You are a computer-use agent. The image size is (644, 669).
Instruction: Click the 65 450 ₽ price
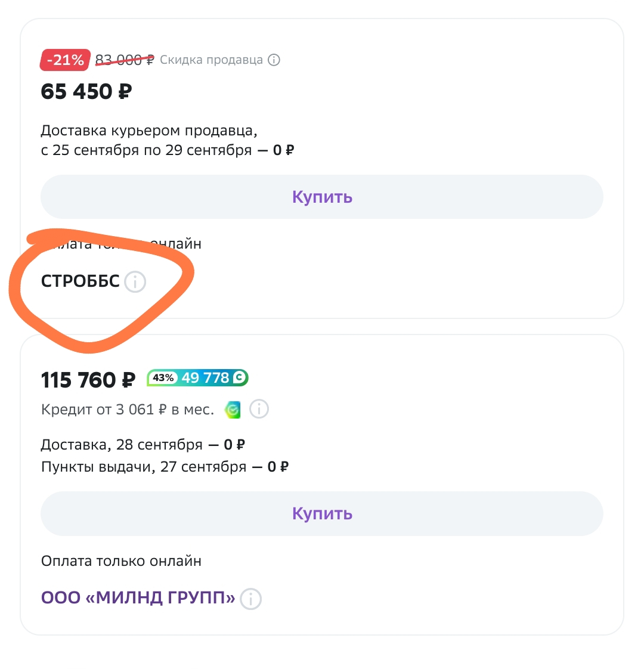tap(86, 92)
